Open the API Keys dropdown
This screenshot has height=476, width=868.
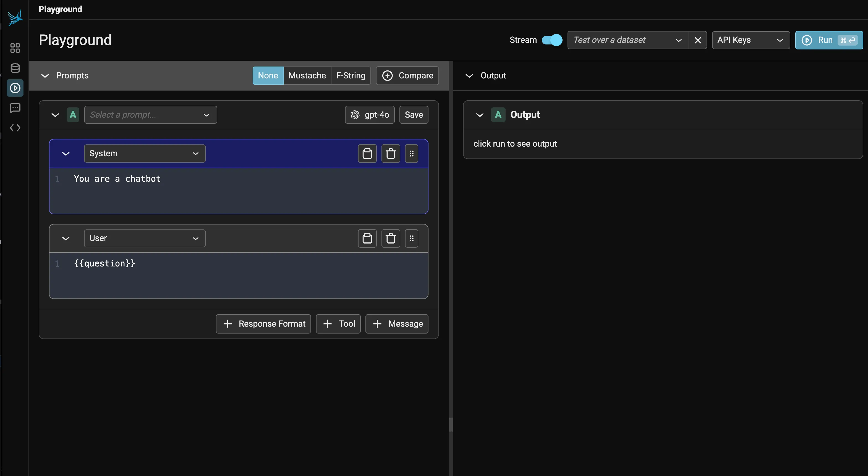tap(751, 40)
